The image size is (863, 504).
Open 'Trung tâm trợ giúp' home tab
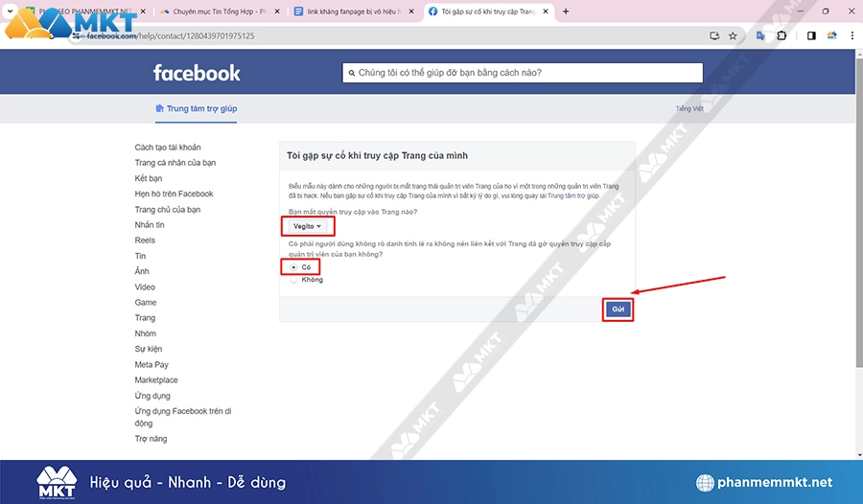pyautogui.click(x=197, y=108)
